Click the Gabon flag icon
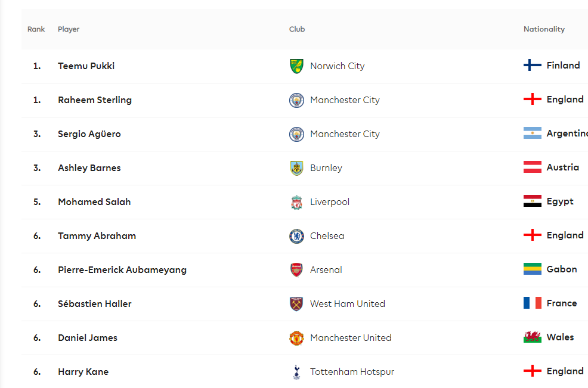Viewport: 588px width, 388px height. pyautogui.click(x=532, y=269)
